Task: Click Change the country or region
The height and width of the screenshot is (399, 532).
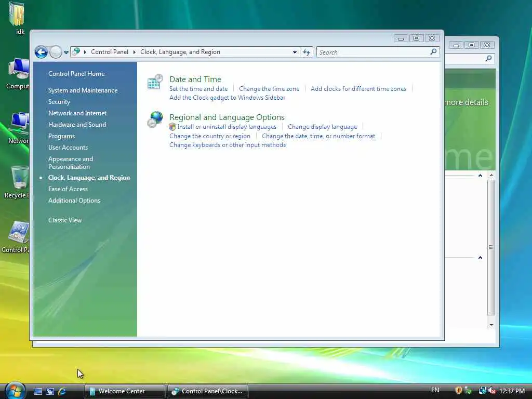Action: [x=210, y=136]
